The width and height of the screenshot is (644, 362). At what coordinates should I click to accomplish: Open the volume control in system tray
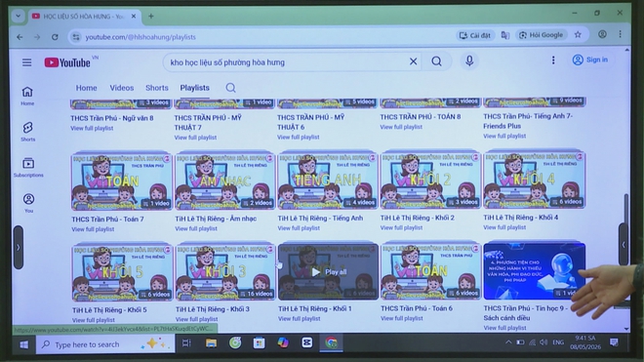pyautogui.click(x=543, y=342)
